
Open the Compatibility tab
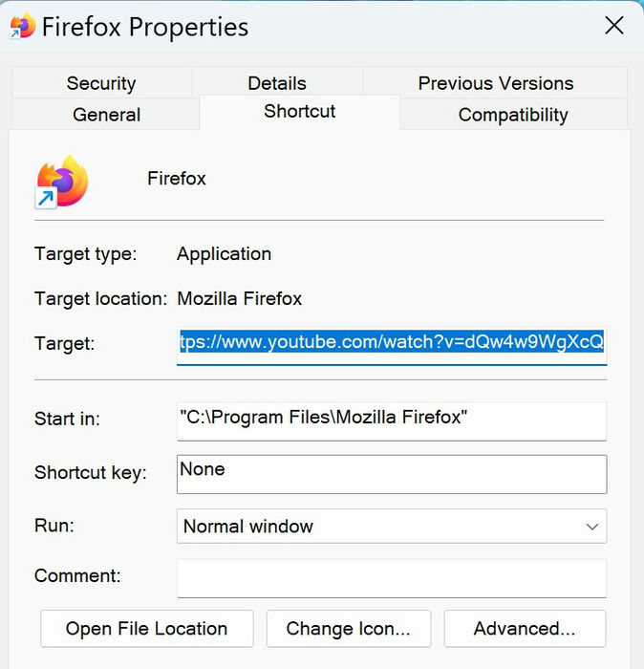(513, 115)
